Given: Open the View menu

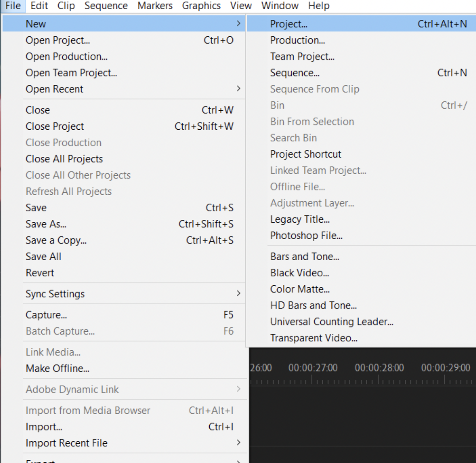Looking at the screenshot, I should (241, 6).
